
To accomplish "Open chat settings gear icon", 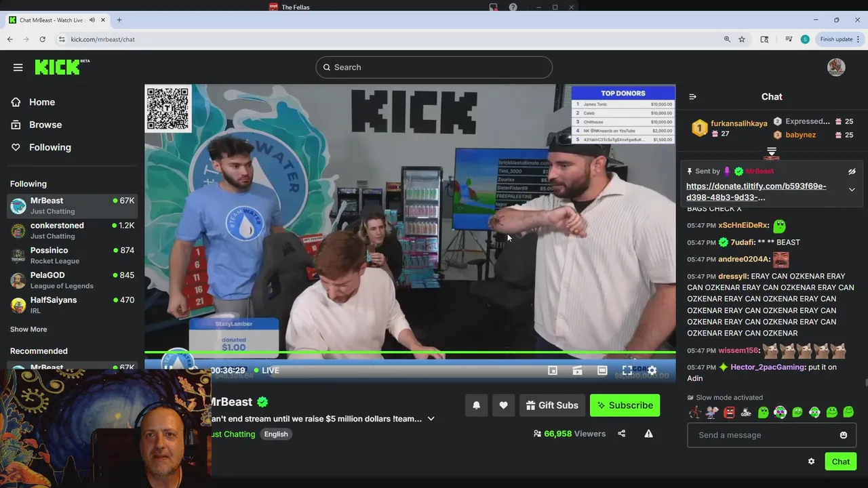I will click(x=811, y=462).
